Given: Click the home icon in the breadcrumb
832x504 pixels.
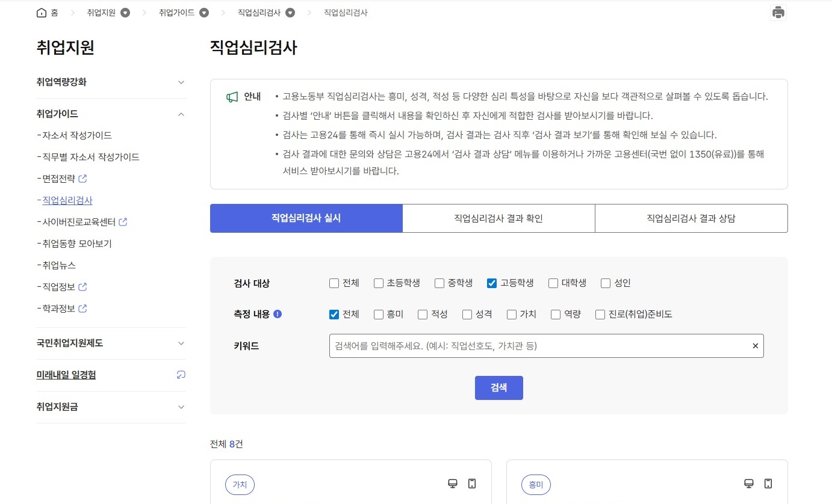Looking at the screenshot, I should 41,11.
